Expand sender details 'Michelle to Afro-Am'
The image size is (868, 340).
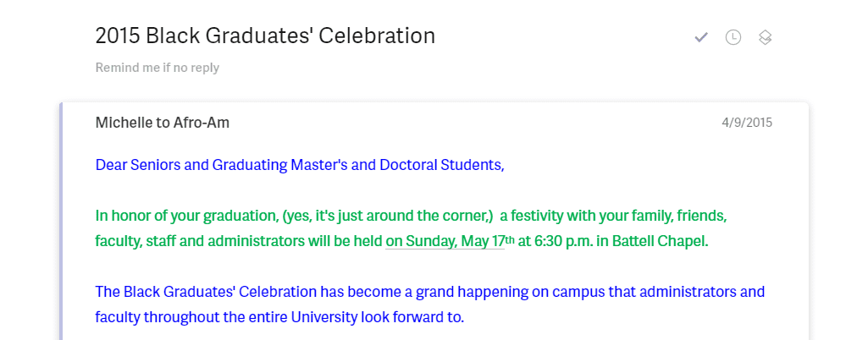(163, 122)
